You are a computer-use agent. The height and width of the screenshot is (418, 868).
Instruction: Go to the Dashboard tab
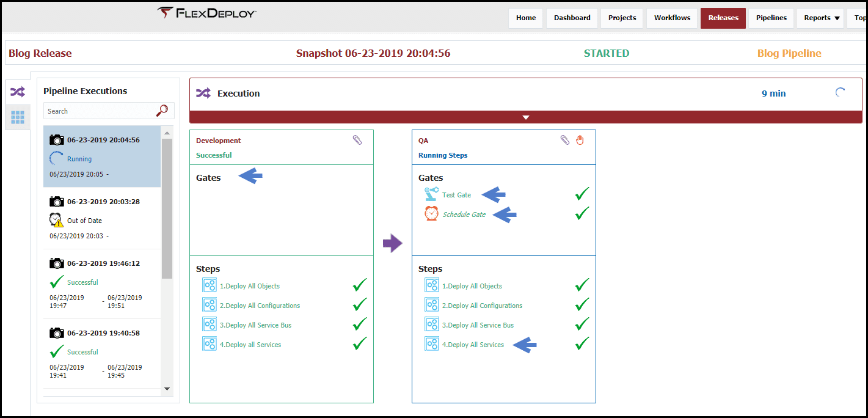[x=572, y=18]
